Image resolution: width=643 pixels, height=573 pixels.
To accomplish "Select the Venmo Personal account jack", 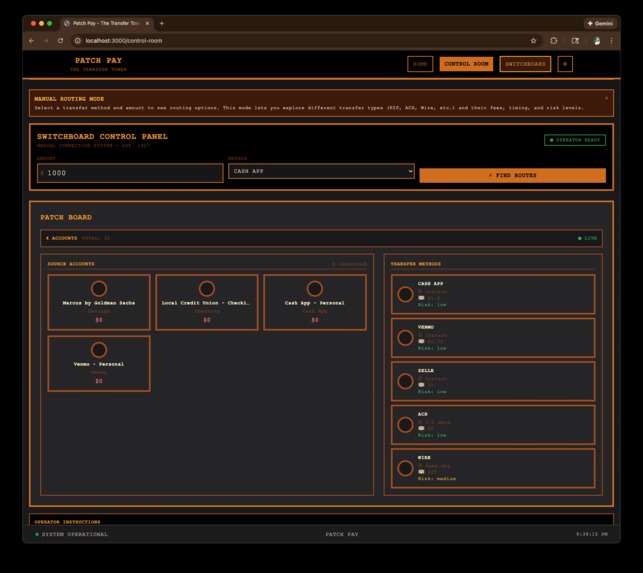I will pyautogui.click(x=99, y=350).
